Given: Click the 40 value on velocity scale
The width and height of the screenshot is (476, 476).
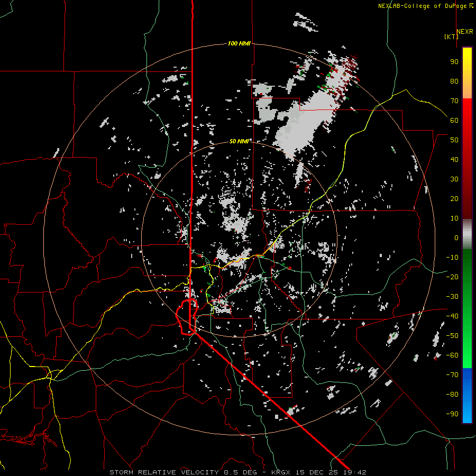Looking at the screenshot, I should pyautogui.click(x=454, y=160).
